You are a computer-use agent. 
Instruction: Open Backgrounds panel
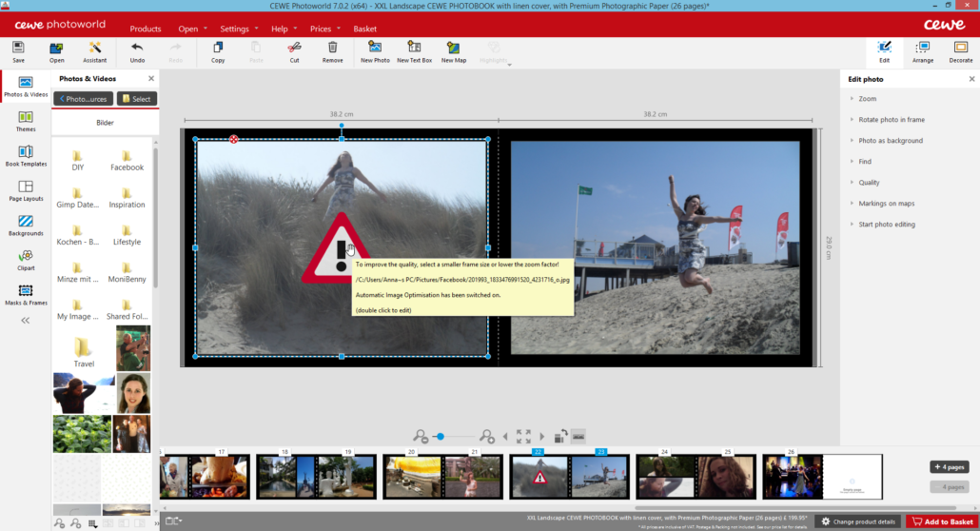(26, 226)
